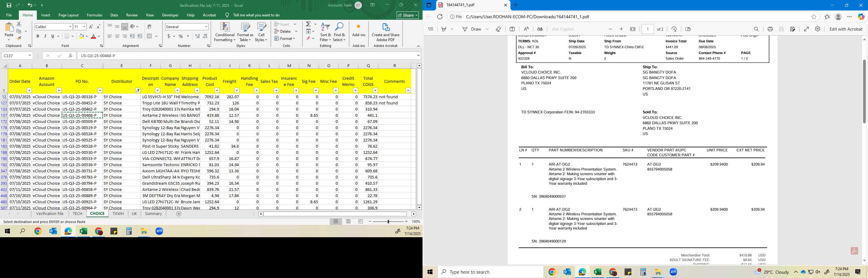
Task: Click Sort & Filter icon
Action: coord(325,32)
